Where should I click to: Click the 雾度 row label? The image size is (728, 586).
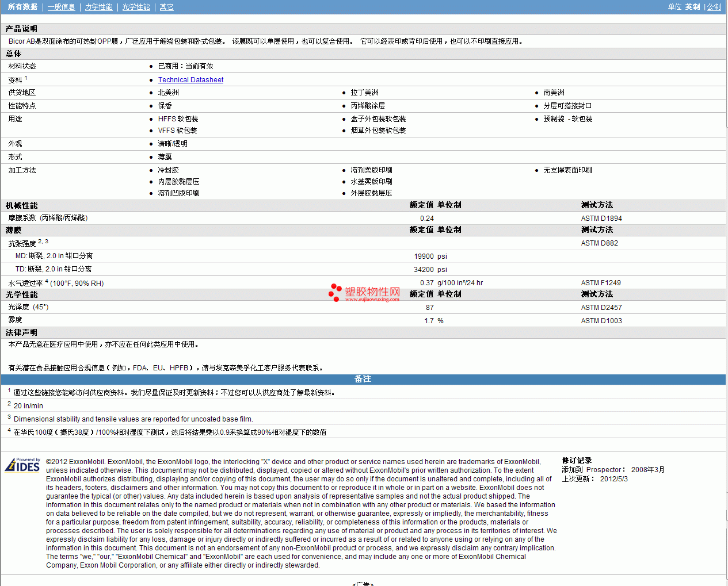point(16,320)
